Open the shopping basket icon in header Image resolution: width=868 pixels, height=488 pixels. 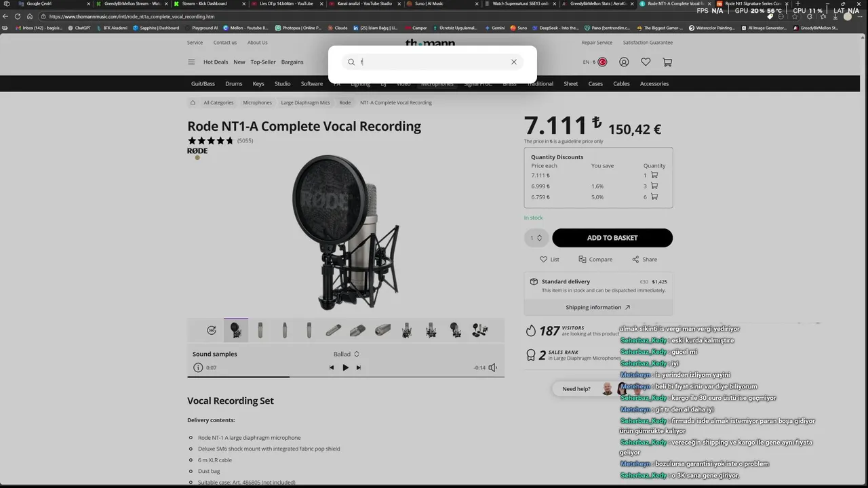(667, 62)
